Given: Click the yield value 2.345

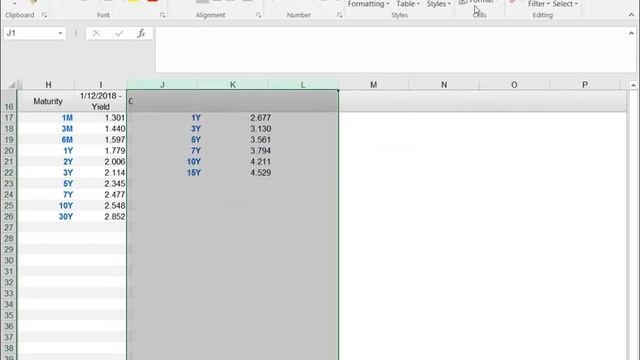Looking at the screenshot, I should [100, 184].
